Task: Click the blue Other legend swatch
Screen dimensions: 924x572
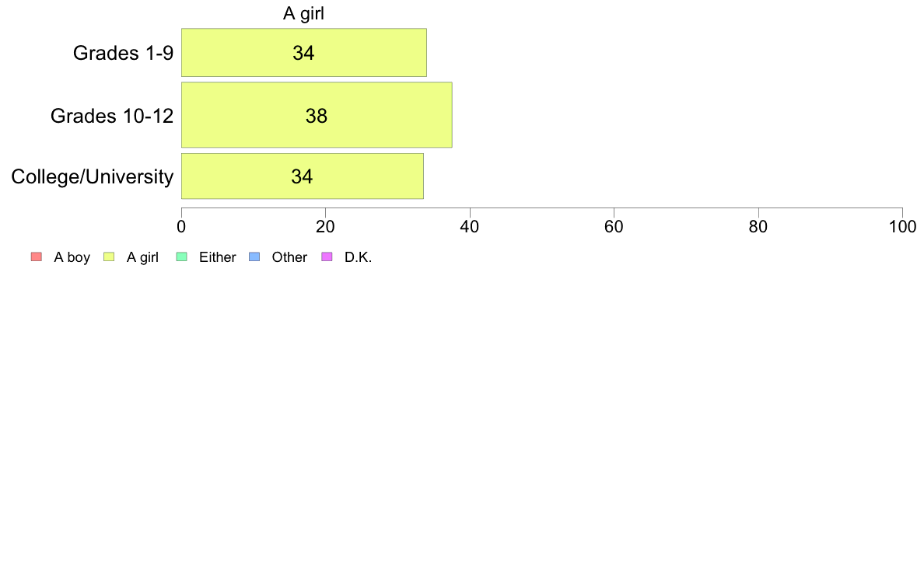Action: point(254,256)
